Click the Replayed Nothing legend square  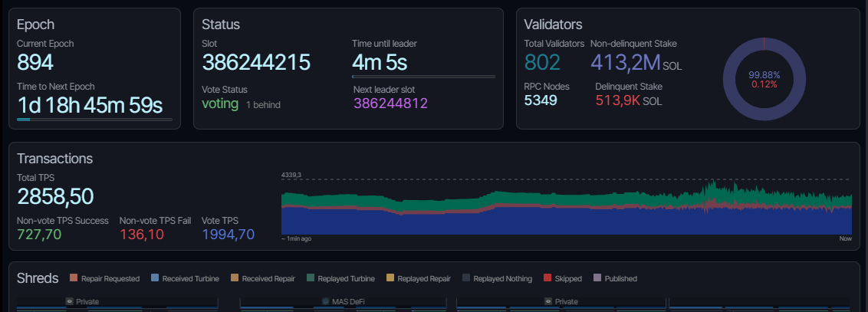466,278
